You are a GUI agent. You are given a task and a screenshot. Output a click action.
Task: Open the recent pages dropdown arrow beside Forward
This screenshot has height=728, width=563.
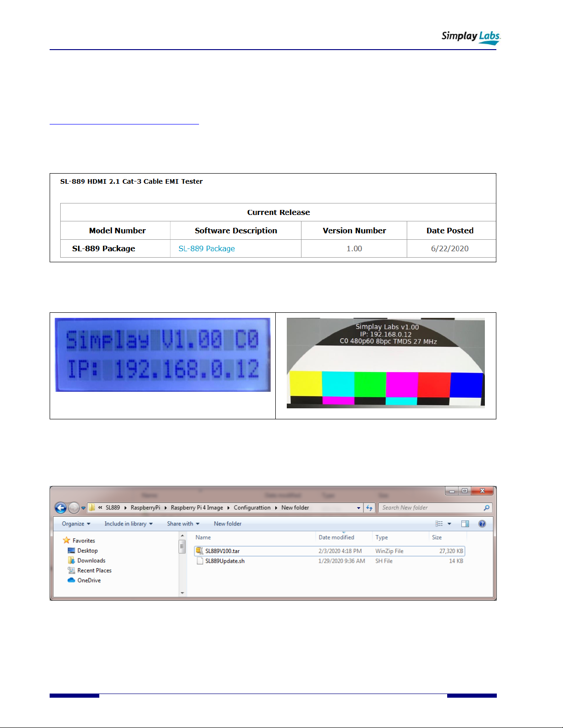[x=83, y=508]
